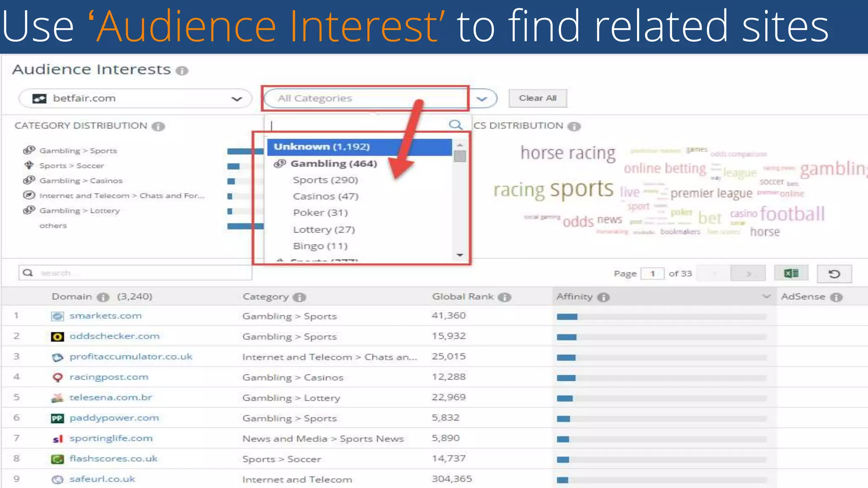The width and height of the screenshot is (868, 488).
Task: Click the smarkets.com favicon
Action: [57, 316]
